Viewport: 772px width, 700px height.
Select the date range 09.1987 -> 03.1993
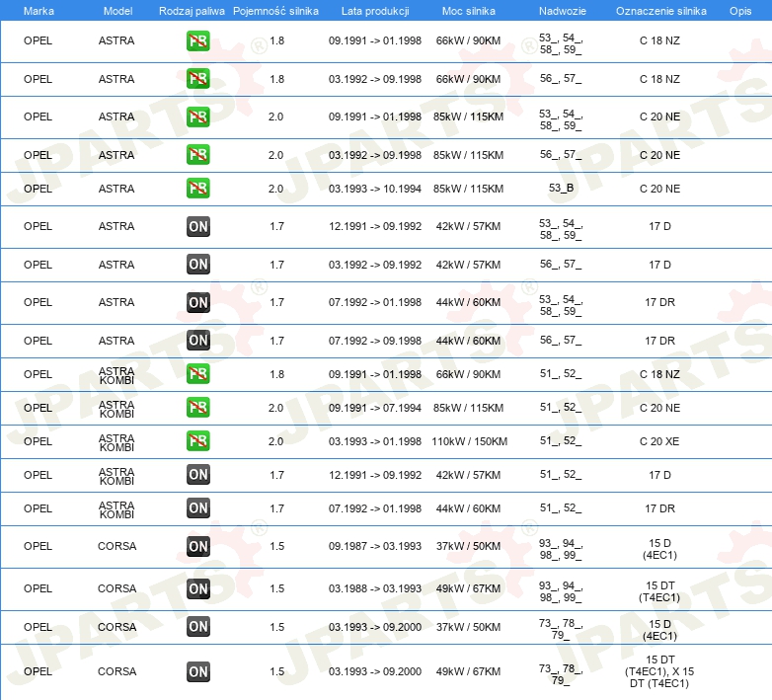375,546
